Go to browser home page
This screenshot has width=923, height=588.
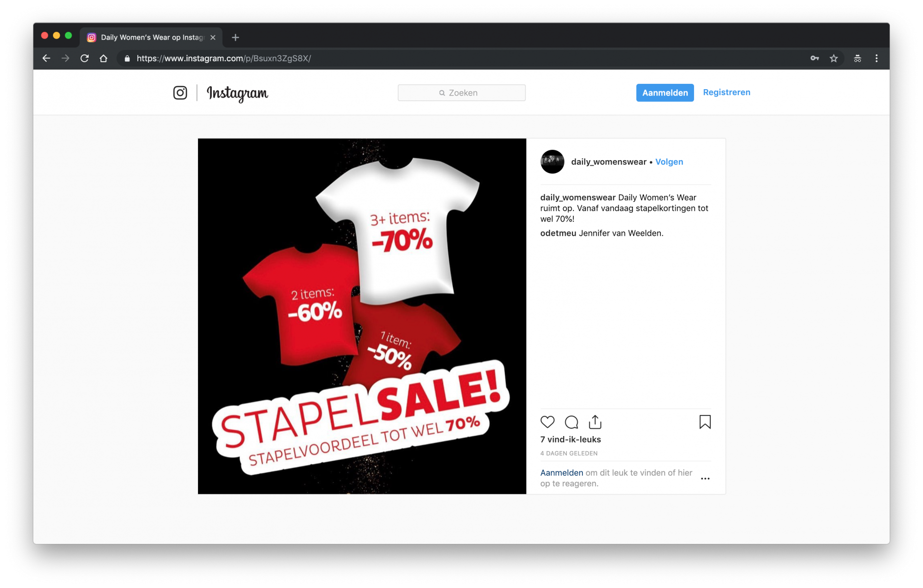(x=103, y=58)
